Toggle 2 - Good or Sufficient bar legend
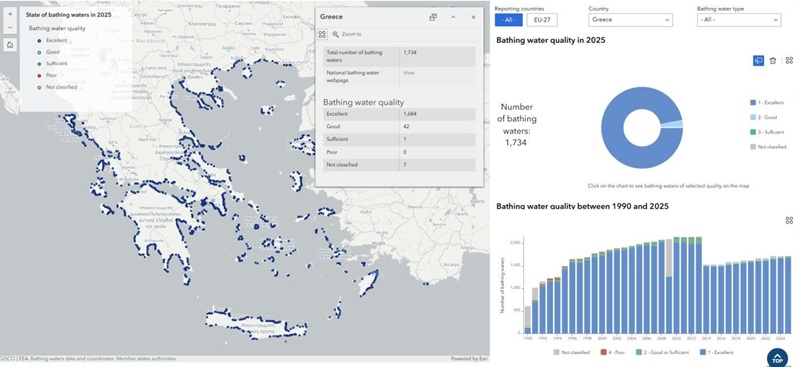Image resolution: width=799 pixels, height=367 pixels. (x=661, y=352)
